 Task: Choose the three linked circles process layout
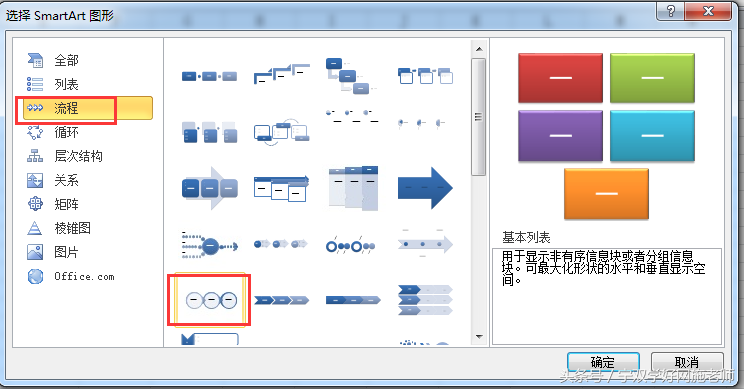[x=211, y=300]
